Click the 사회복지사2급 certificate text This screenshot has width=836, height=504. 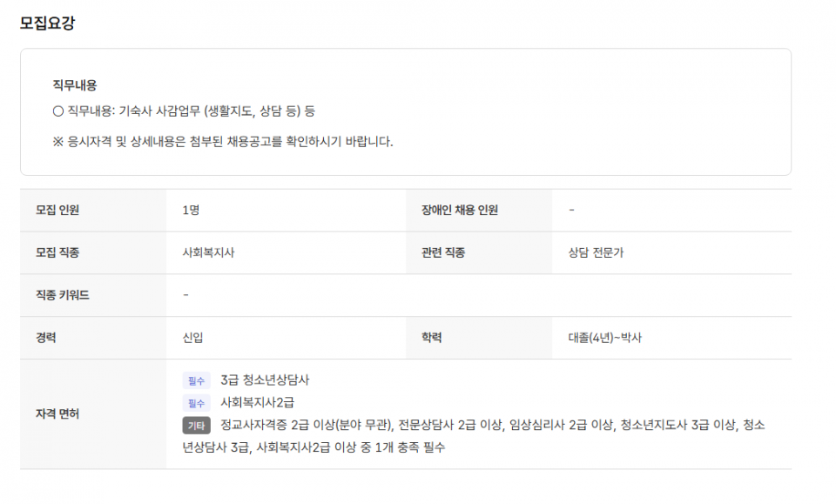[257, 402]
